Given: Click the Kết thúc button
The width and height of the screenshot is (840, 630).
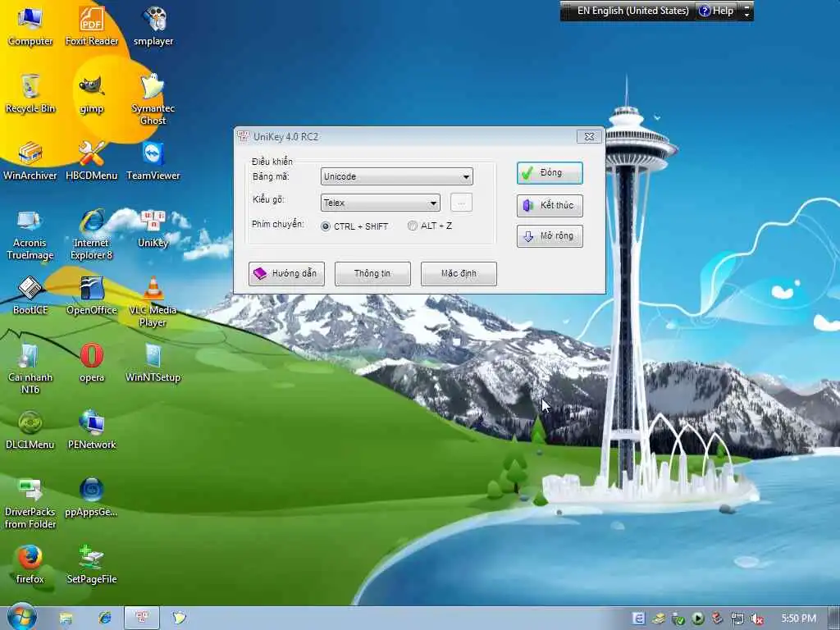Looking at the screenshot, I should 550,205.
